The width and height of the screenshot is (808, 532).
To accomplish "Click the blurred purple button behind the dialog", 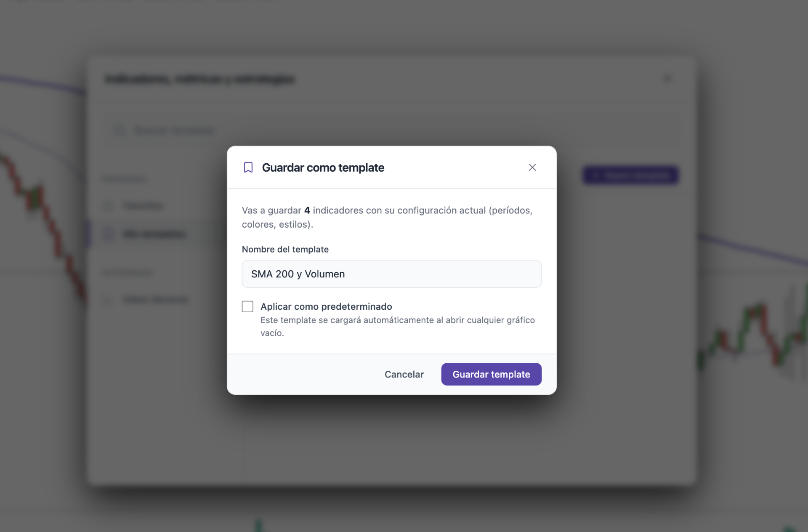I will point(630,176).
